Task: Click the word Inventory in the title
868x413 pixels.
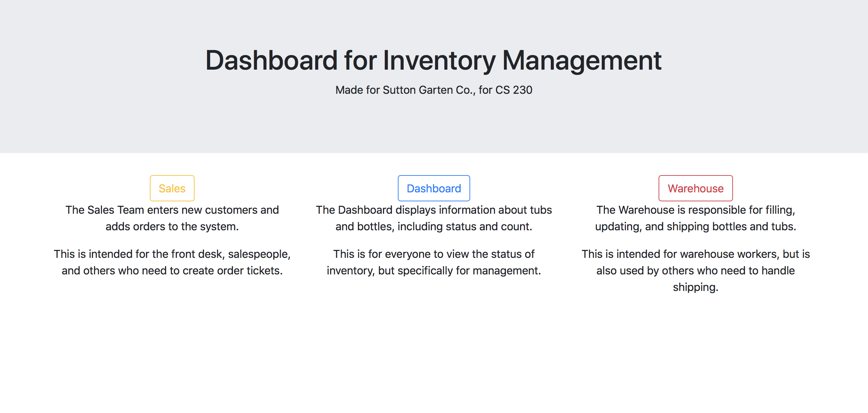Action: (x=439, y=60)
